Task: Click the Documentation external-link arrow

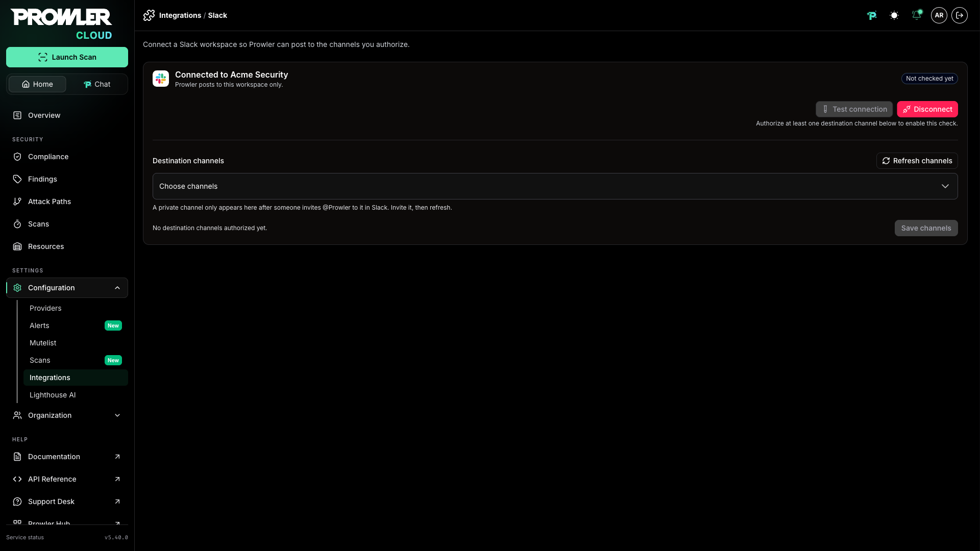Action: (x=117, y=457)
